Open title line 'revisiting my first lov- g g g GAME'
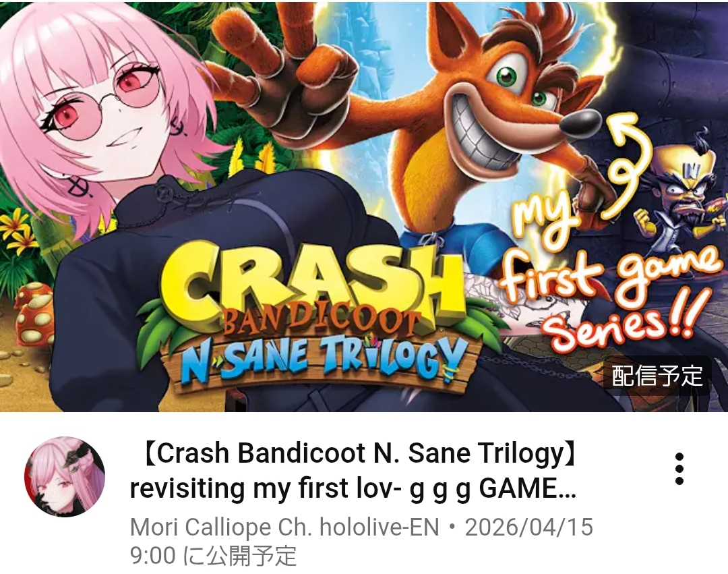 353,488
